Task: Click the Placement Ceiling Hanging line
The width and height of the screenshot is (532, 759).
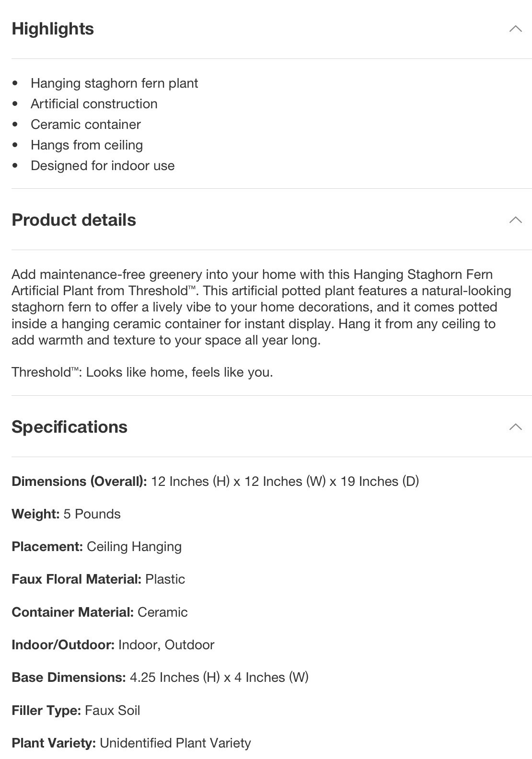Action: 96,547
